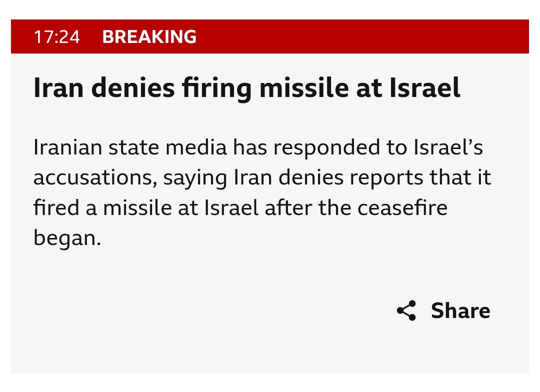
Task: Click the share icon
Action: click(x=406, y=310)
